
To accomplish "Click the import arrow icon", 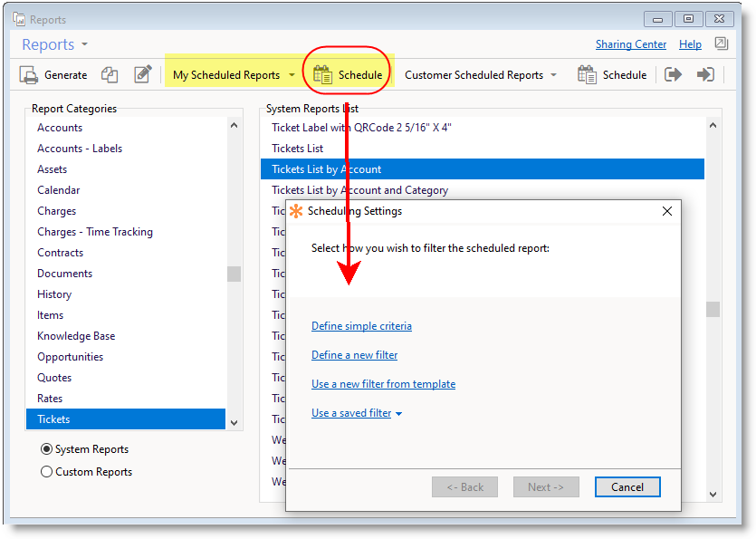I will coord(705,75).
